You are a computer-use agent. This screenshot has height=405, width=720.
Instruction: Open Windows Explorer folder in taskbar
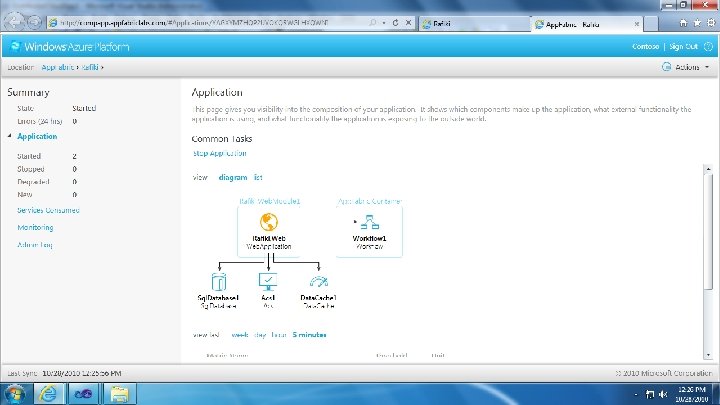119,394
